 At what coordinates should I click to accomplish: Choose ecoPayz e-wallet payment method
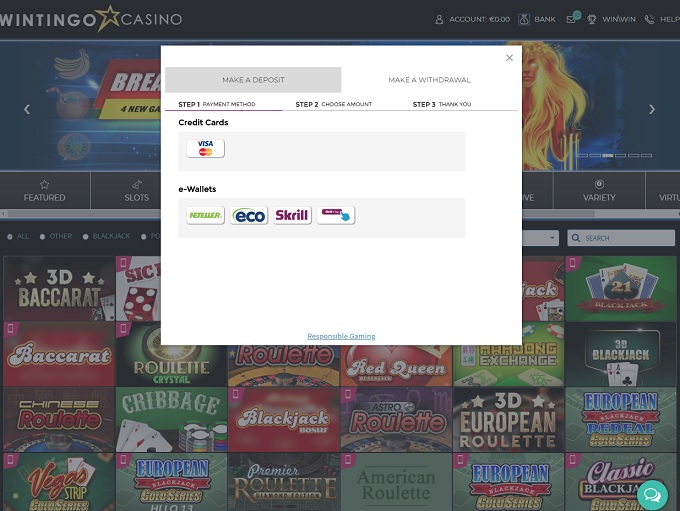click(249, 215)
